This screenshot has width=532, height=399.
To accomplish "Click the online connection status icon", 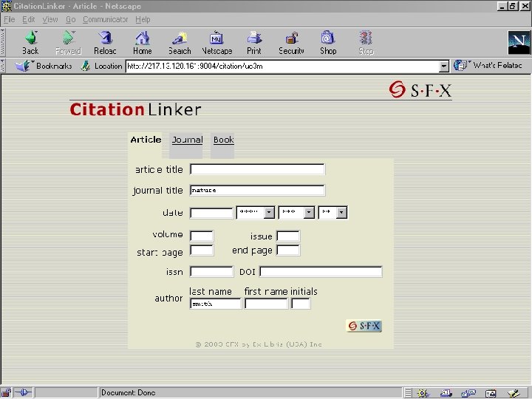I will [24, 393].
